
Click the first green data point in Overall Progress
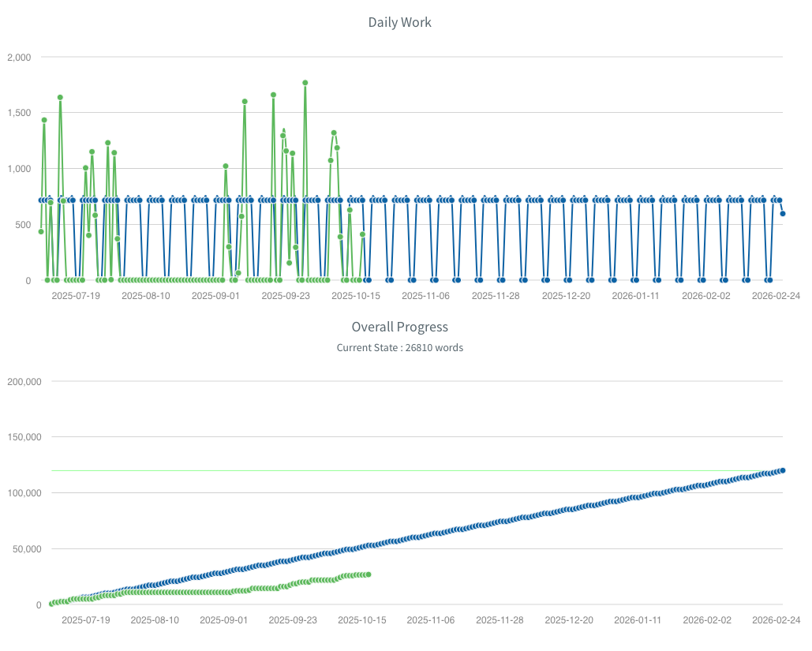point(51,602)
